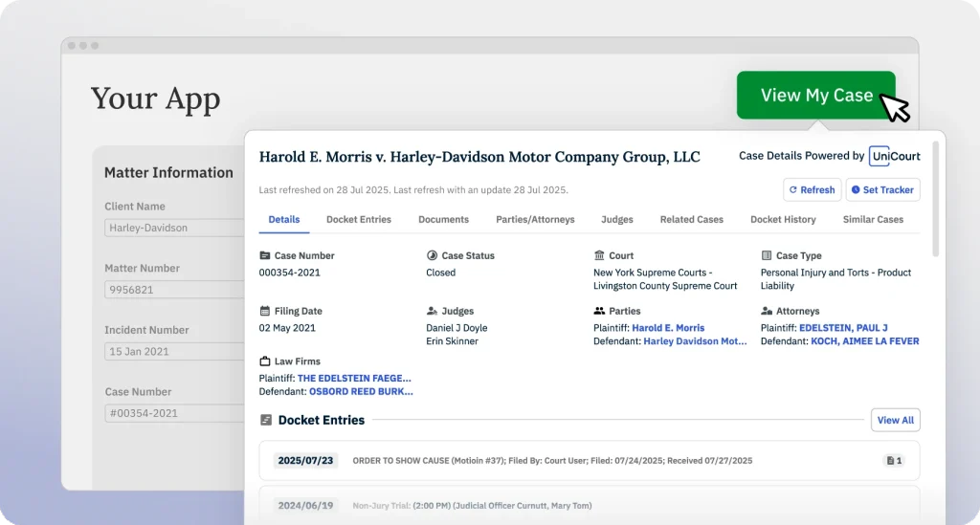Viewport: 980px width, 525px height.
Task: Open law firm link THE EDELSTEIN FAEGE...
Action: (x=354, y=379)
